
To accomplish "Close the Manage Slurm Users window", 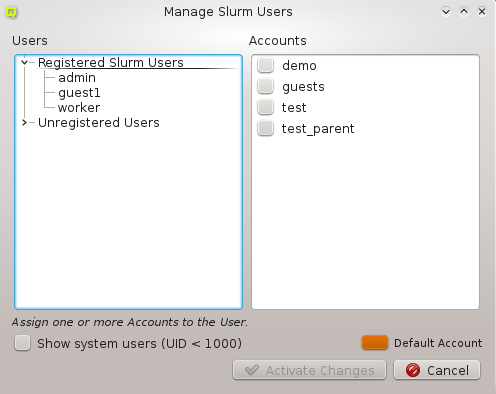I will coord(482,12).
